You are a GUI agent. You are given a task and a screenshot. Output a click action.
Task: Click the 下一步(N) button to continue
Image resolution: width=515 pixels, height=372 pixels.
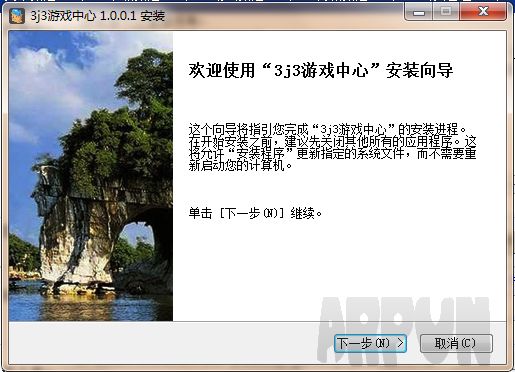pos(370,343)
